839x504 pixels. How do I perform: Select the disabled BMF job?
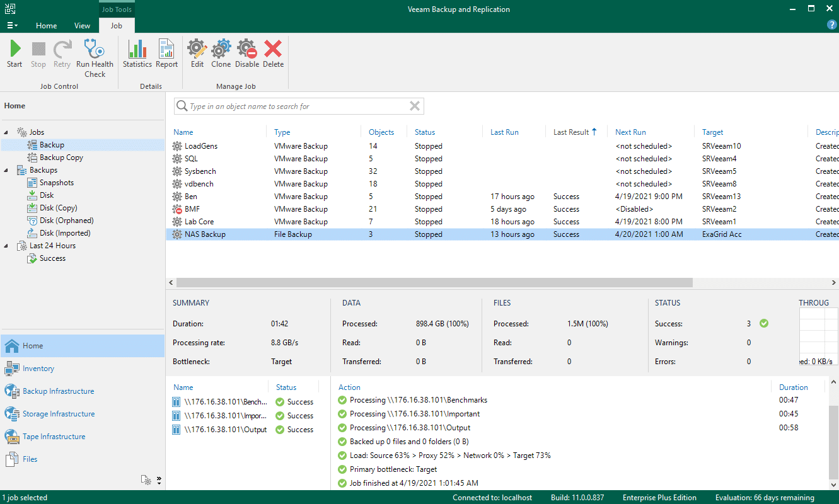pos(502,209)
